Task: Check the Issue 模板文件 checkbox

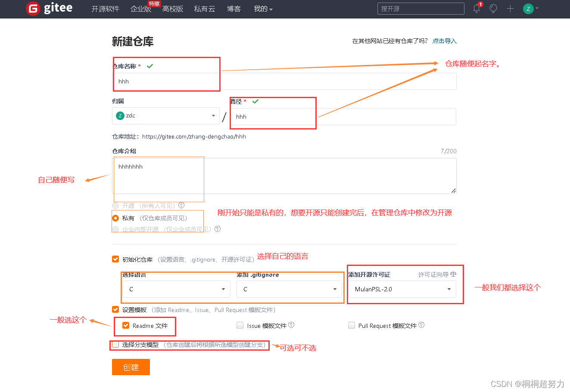Action: 240,325
